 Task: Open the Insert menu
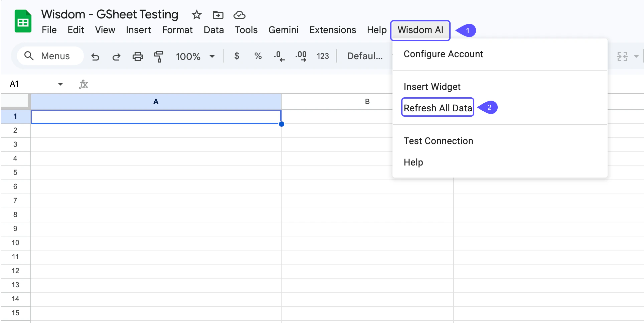(x=139, y=30)
